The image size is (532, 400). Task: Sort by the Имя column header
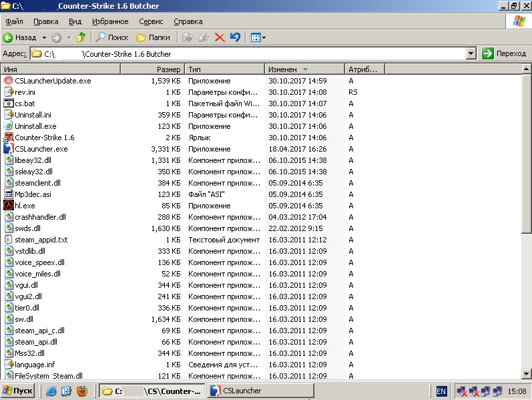tap(60, 69)
